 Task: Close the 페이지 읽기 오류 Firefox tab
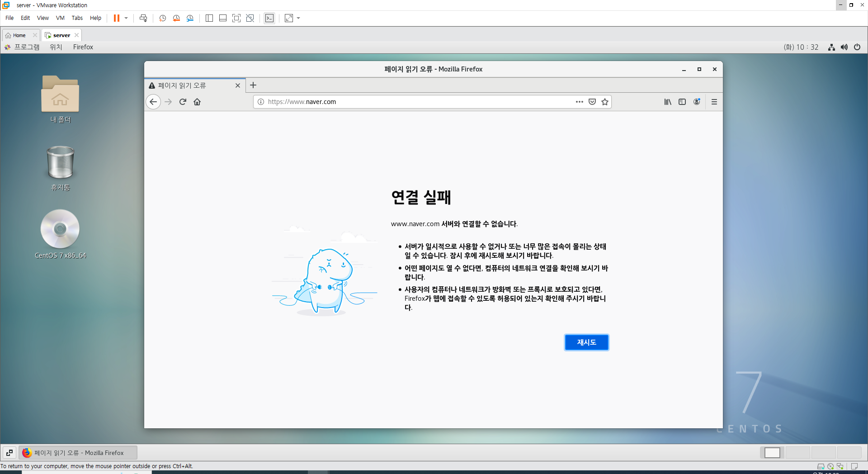[238, 85]
